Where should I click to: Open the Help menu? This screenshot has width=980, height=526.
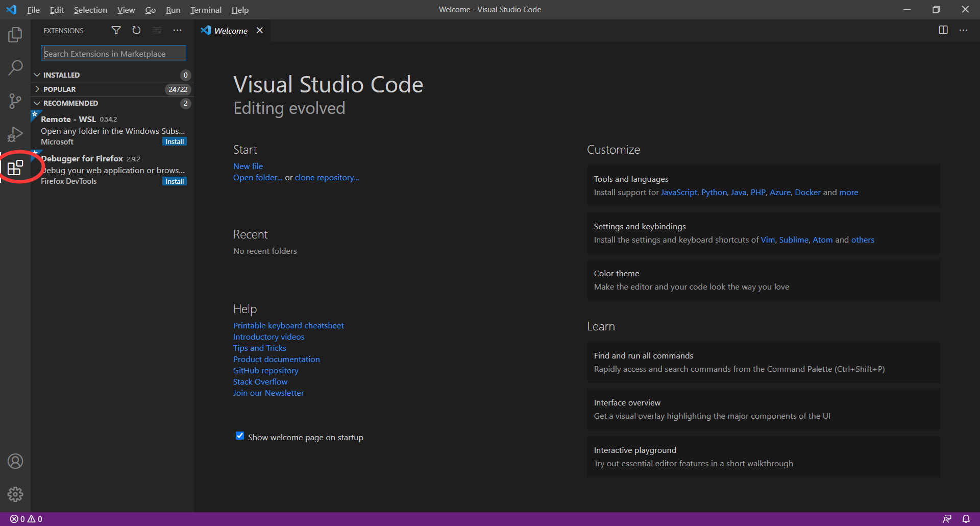pos(240,10)
